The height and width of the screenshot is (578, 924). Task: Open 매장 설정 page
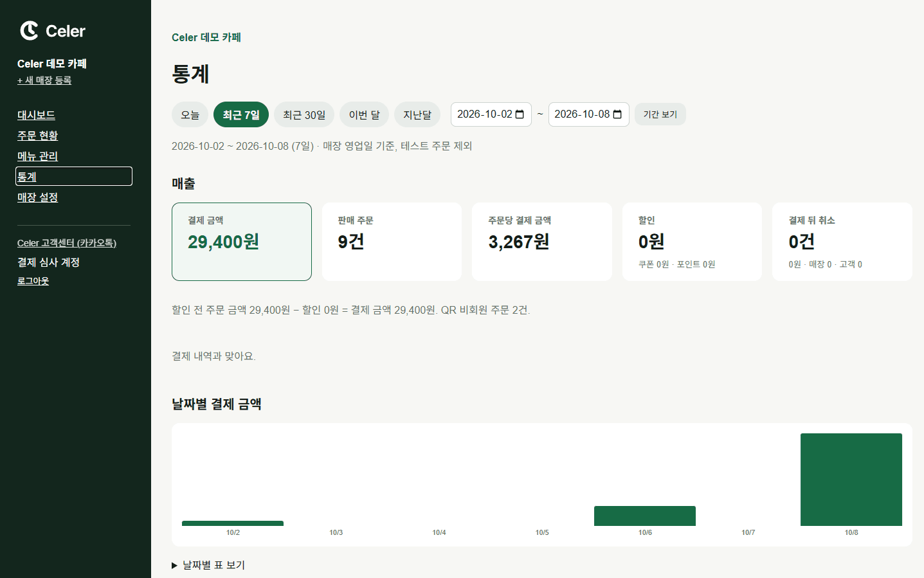click(x=37, y=197)
